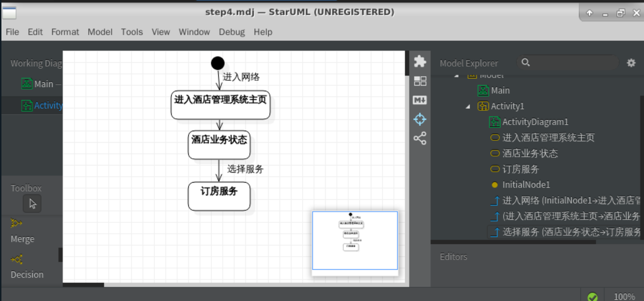Open the Help menu
Screen dimensions: 644x301
point(263,32)
